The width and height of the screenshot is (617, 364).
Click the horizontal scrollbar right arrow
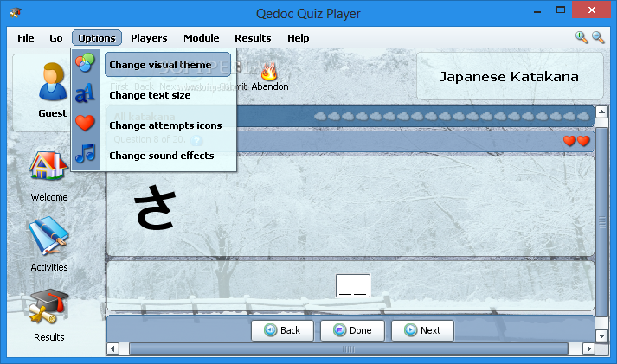(588, 348)
